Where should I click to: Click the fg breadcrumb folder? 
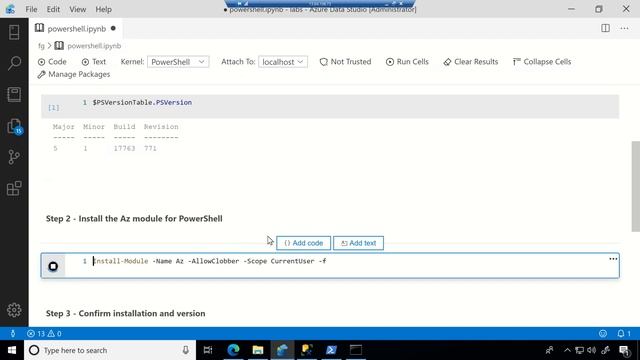(x=41, y=46)
